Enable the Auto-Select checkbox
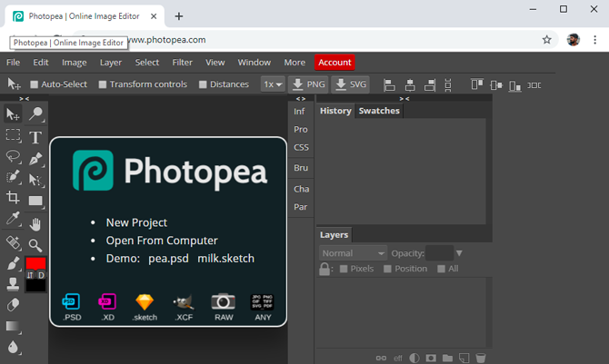Viewport: 609px width, 364px height. click(x=35, y=84)
